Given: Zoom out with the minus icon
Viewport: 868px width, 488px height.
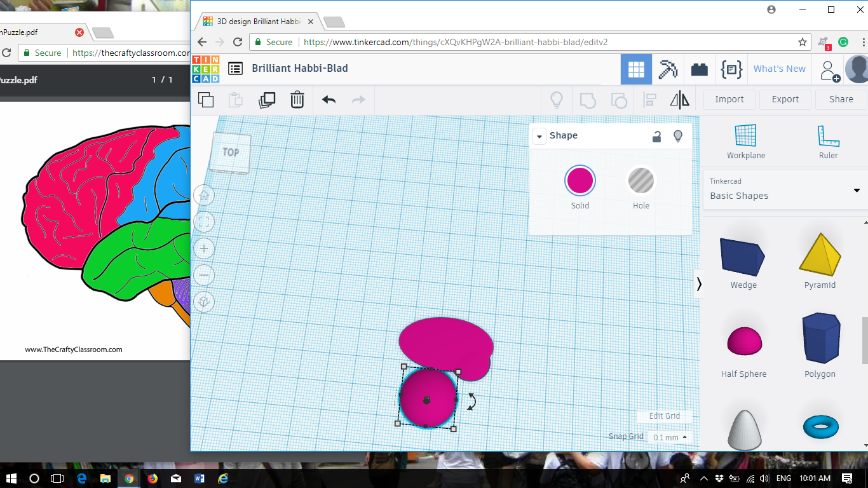Looking at the screenshot, I should (204, 275).
